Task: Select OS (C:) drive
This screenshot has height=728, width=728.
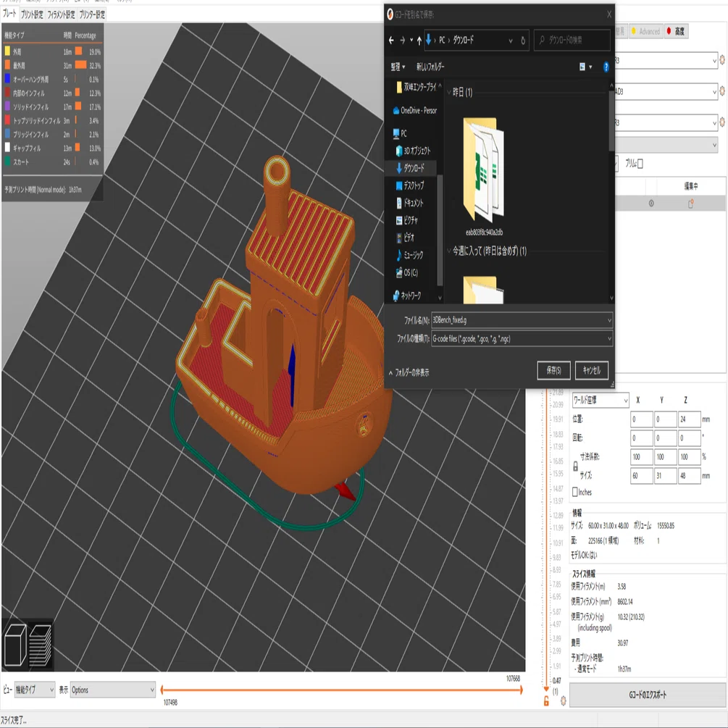Action: pos(406,272)
